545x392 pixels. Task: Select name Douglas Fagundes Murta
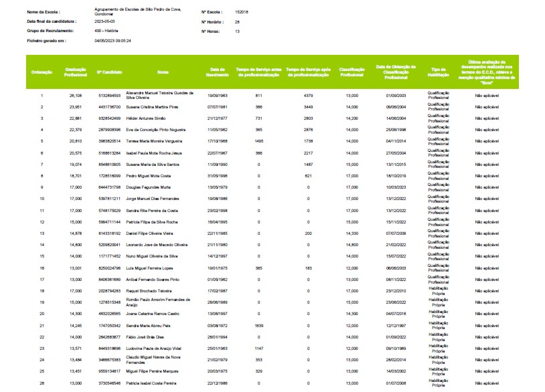(149, 187)
